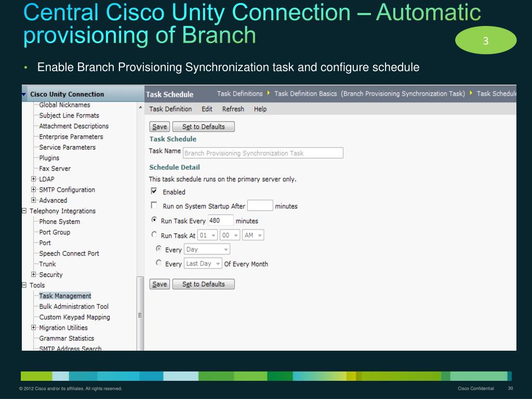Click the startup delay minutes field
The height and width of the screenshot is (399, 532).
coord(260,206)
